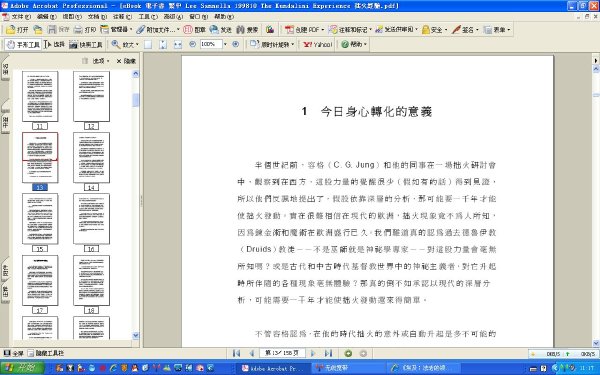Click the zoom percentage input field
The width and height of the screenshot is (600, 375).
coord(211,44)
